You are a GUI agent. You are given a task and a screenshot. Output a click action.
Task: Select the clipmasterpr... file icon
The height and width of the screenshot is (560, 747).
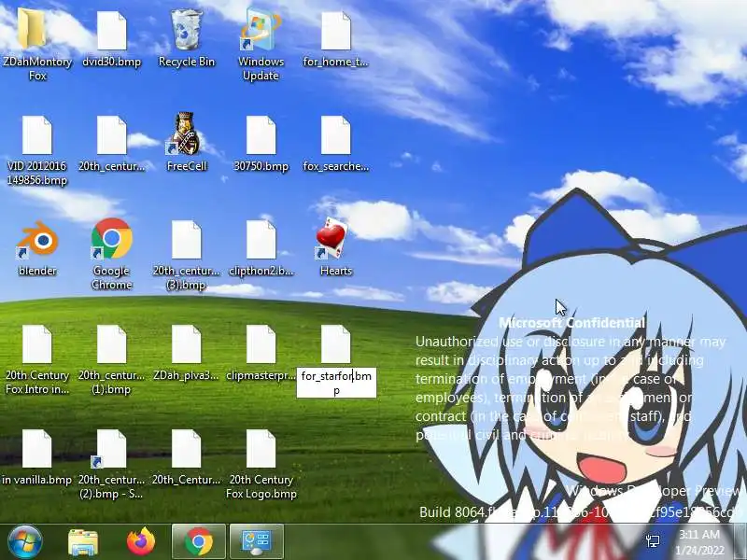tap(261, 344)
